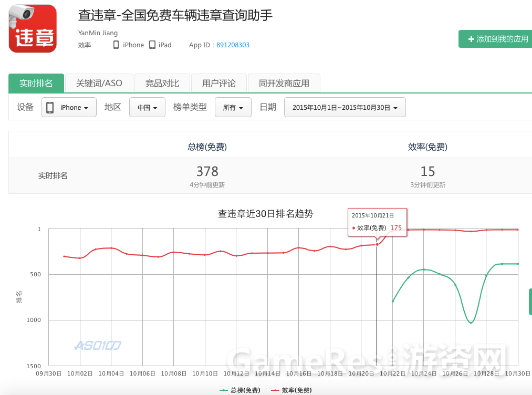This screenshot has width=532, height=395.
Task: Click the 效率(免费) column heading
Action: point(428,147)
